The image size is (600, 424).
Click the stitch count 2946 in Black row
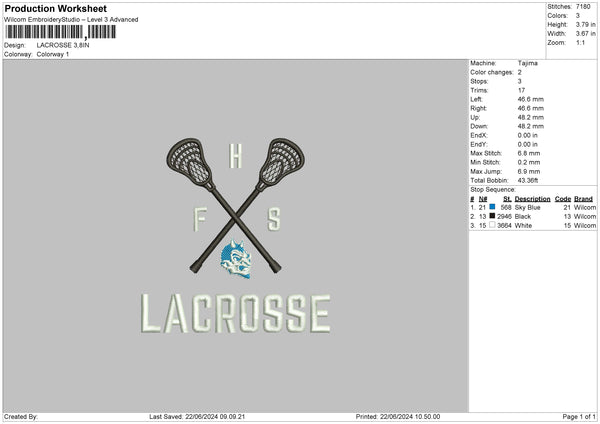[x=504, y=216]
